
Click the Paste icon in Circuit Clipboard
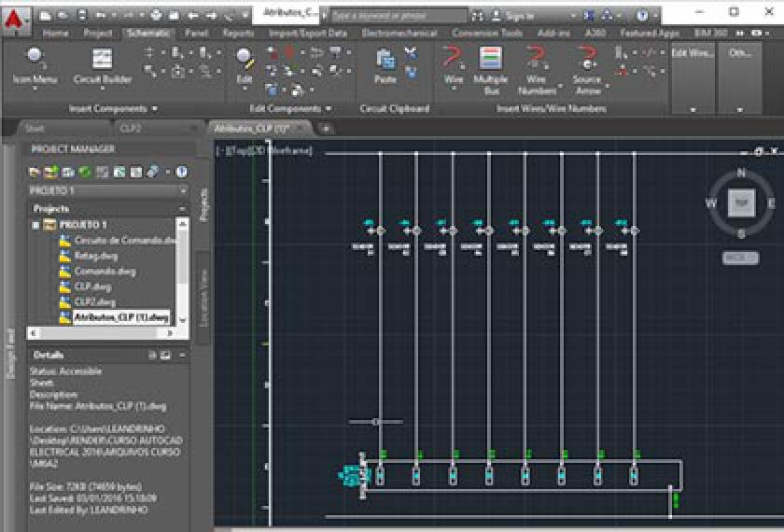point(385,65)
